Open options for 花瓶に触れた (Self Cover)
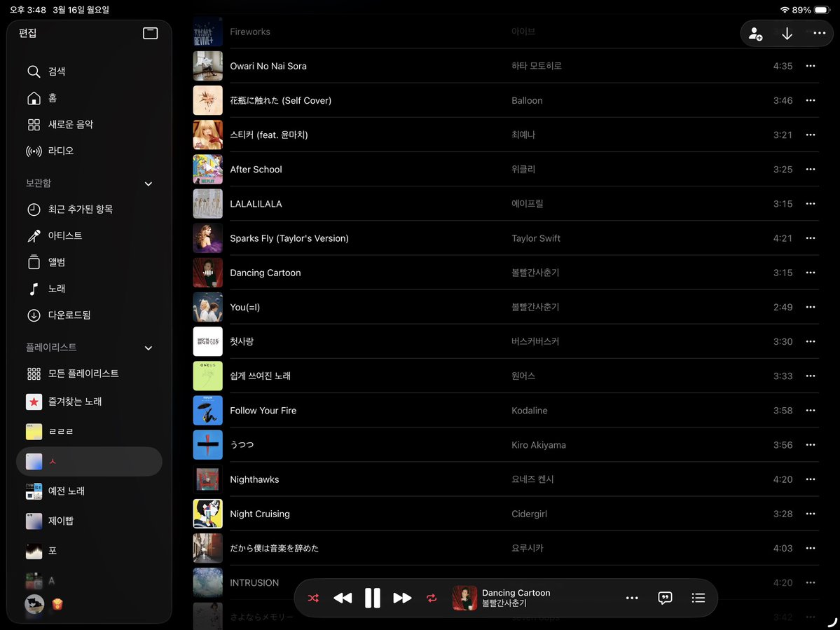 pyautogui.click(x=810, y=100)
